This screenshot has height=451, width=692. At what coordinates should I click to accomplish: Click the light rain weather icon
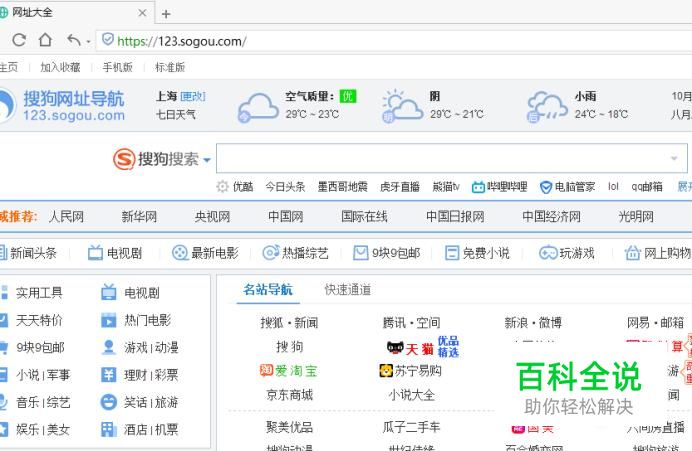(547, 106)
